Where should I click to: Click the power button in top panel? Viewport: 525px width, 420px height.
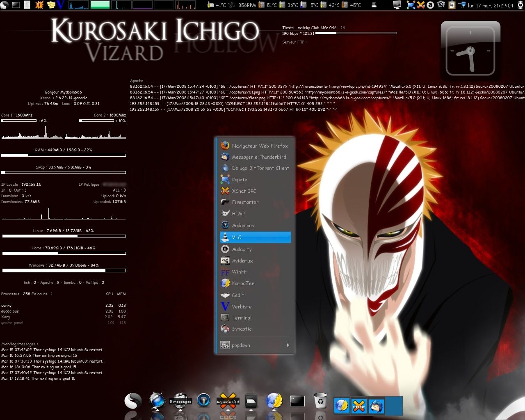tap(520, 5)
